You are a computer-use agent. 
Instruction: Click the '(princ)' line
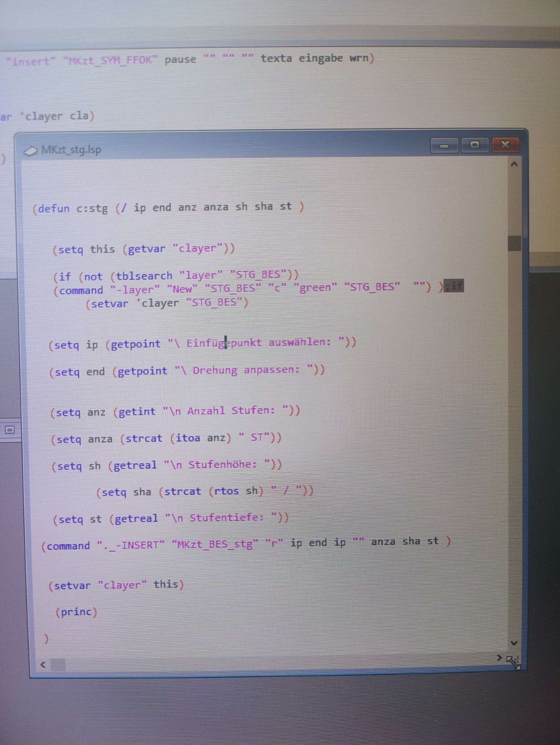(76, 612)
